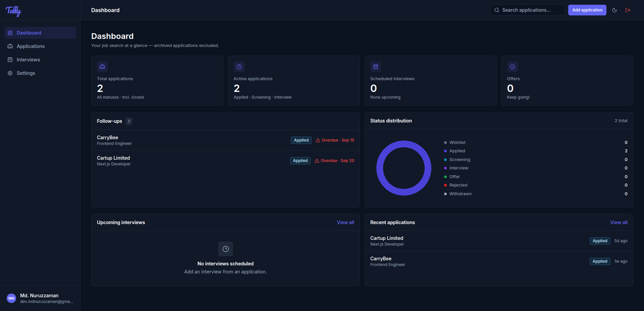The image size is (644, 311).
Task: Click the warning icon beside Overdue Sep 15
Action: [318, 140]
